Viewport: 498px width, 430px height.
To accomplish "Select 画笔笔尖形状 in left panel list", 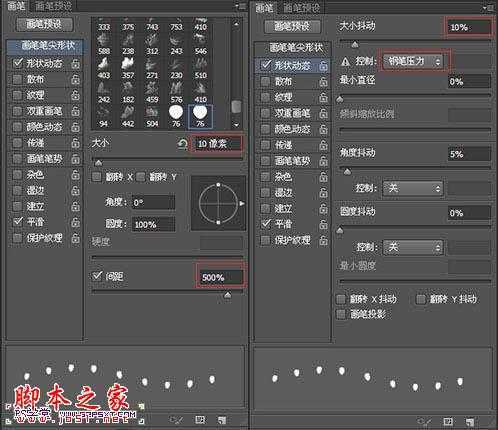I will (45, 46).
